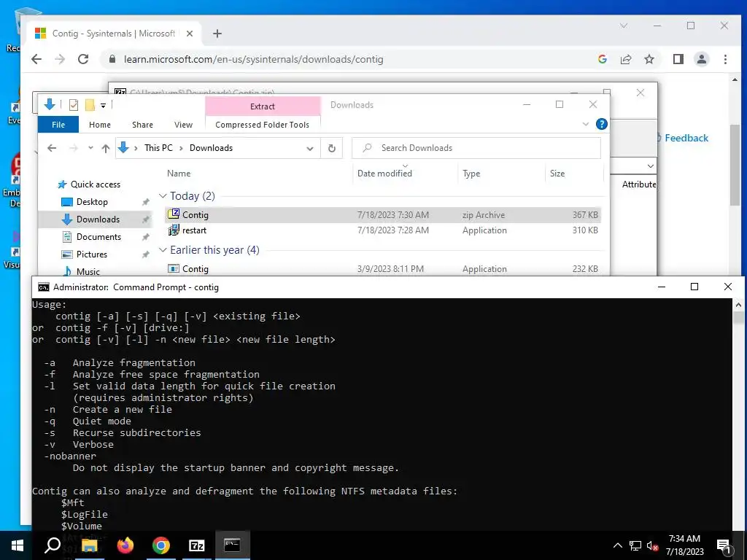Open Chrome profile avatar

click(x=701, y=59)
